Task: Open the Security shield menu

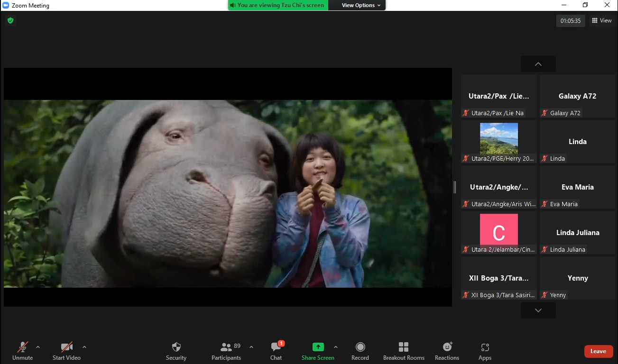Action: point(176,351)
